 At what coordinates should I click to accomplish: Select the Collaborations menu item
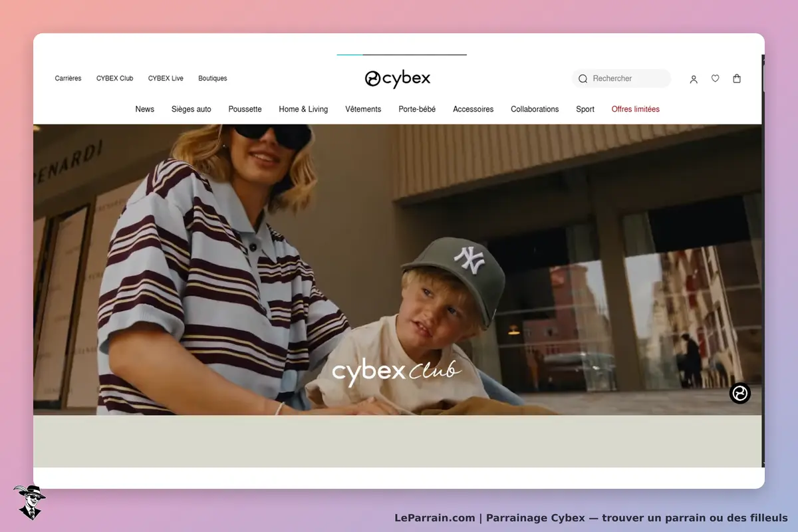pyautogui.click(x=535, y=109)
